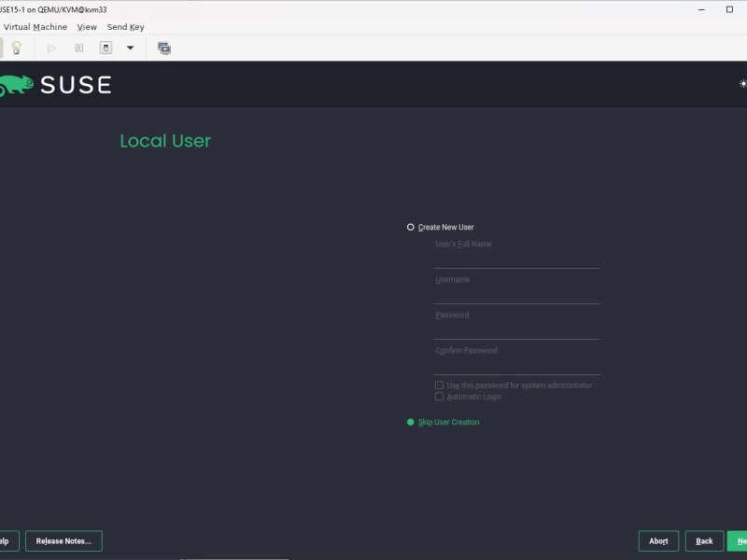Image resolution: width=747 pixels, height=560 pixels.
Task: Click the Abort button
Action: (x=658, y=541)
